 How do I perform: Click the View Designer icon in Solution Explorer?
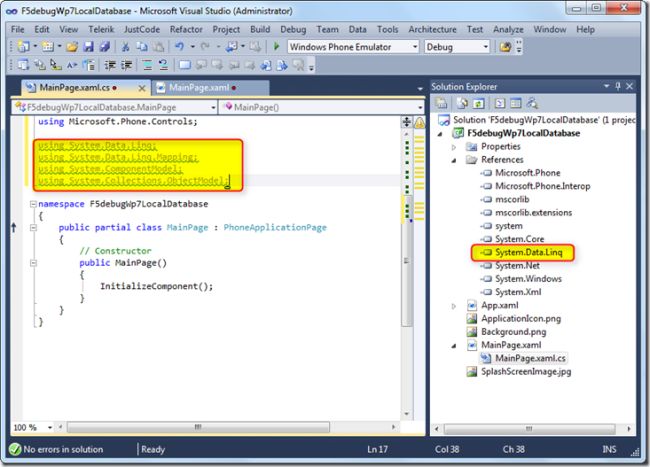click(516, 103)
